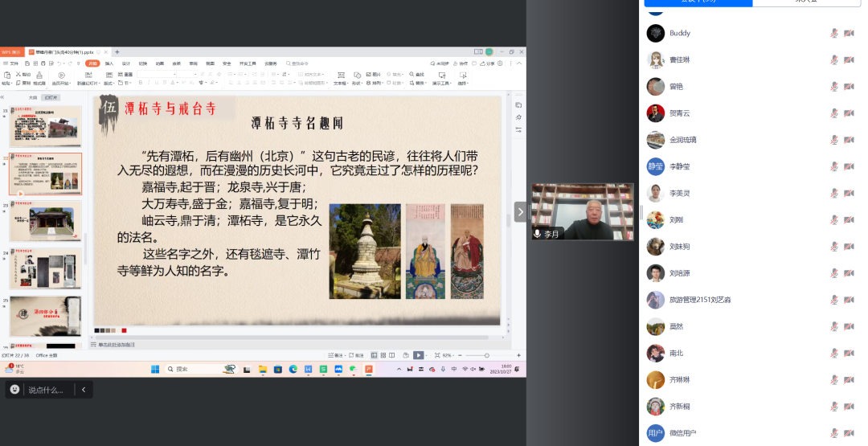Switch to the 插入 Insert tab
Viewport: 868px width, 446px height.
point(109,63)
